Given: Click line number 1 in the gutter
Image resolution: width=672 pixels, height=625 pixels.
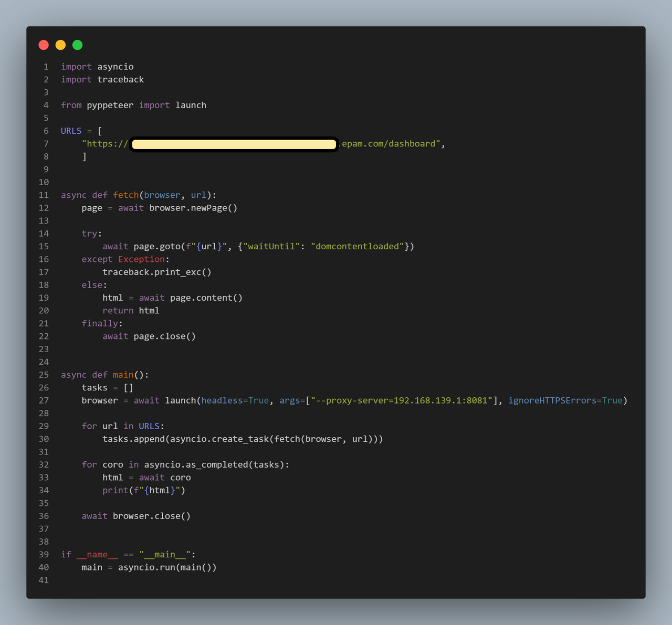Looking at the screenshot, I should click(x=46, y=67).
